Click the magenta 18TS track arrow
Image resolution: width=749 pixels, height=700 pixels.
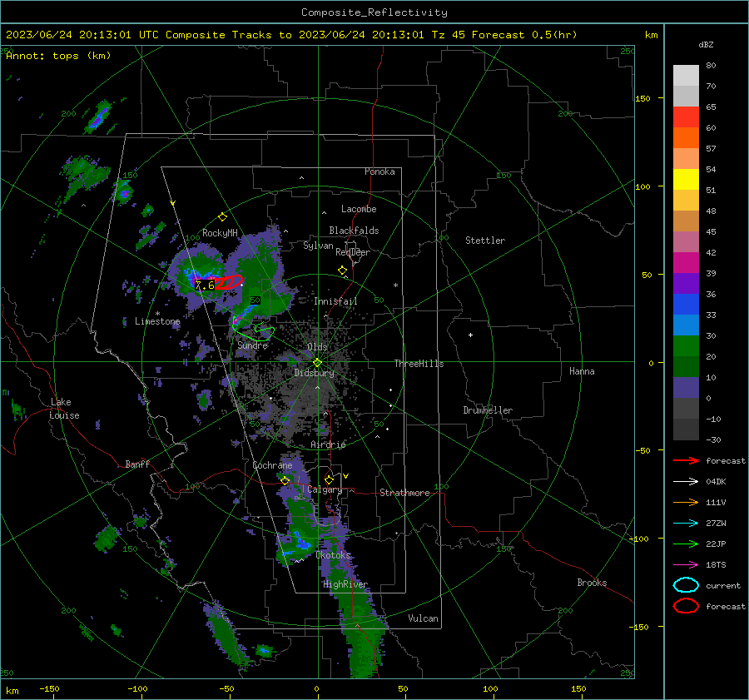point(686,565)
